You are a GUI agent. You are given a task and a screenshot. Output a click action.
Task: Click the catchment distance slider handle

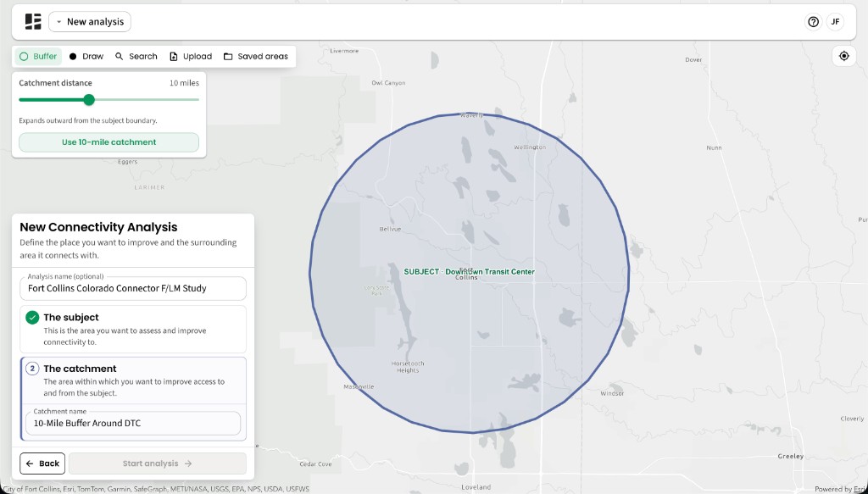89,100
